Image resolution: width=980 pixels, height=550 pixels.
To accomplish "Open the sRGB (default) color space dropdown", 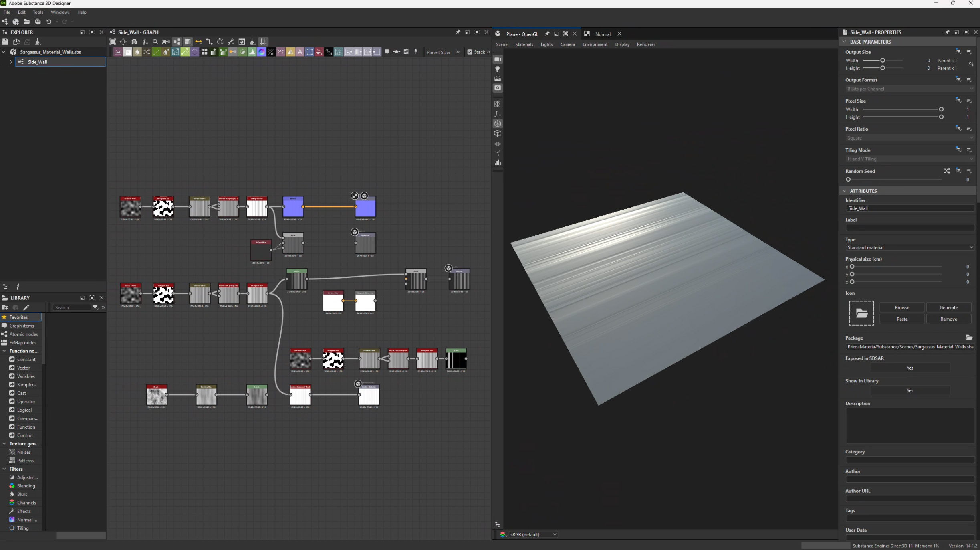I will 533,534.
